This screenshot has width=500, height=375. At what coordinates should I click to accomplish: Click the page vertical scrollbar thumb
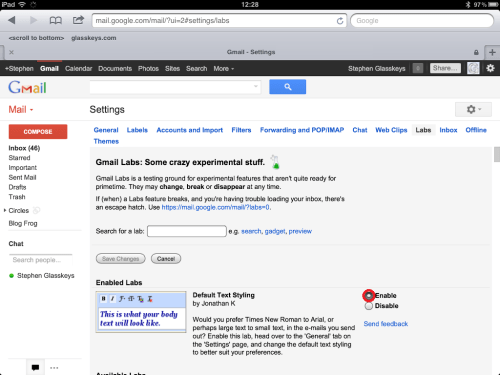(497, 154)
